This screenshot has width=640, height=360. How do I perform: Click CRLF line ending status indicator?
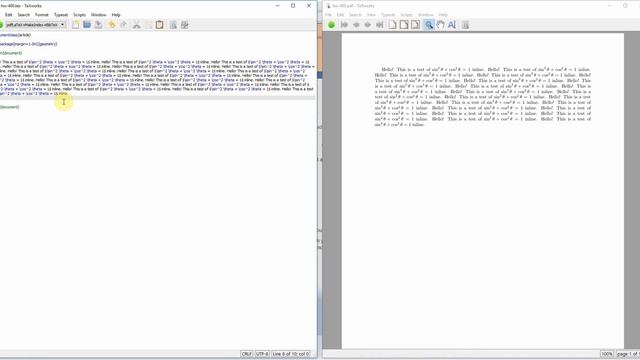click(x=247, y=354)
